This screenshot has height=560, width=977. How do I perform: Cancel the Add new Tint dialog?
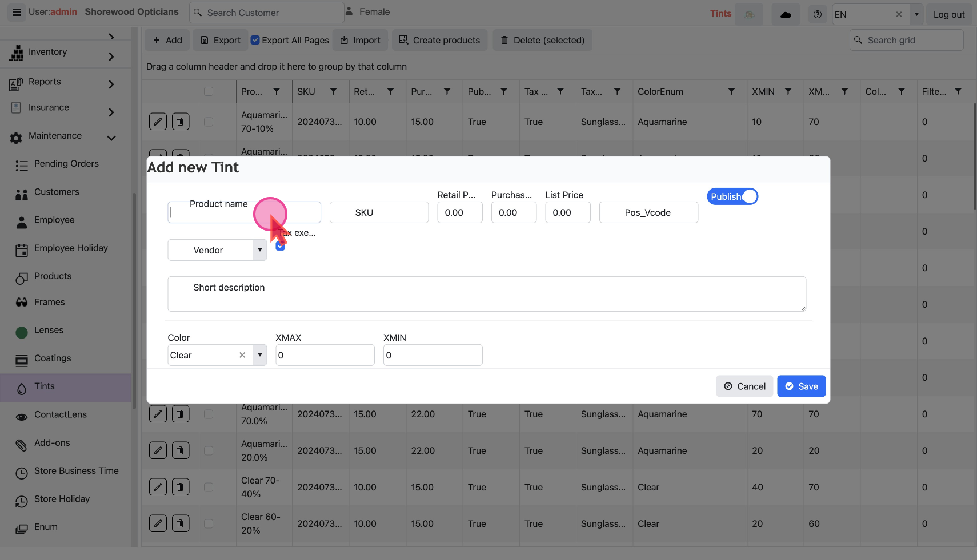[744, 386]
